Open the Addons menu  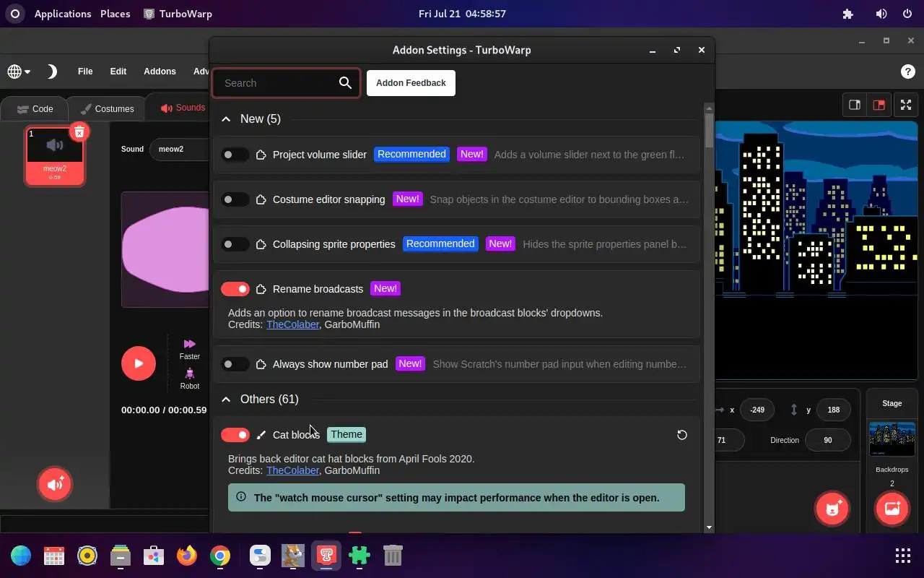tap(160, 72)
